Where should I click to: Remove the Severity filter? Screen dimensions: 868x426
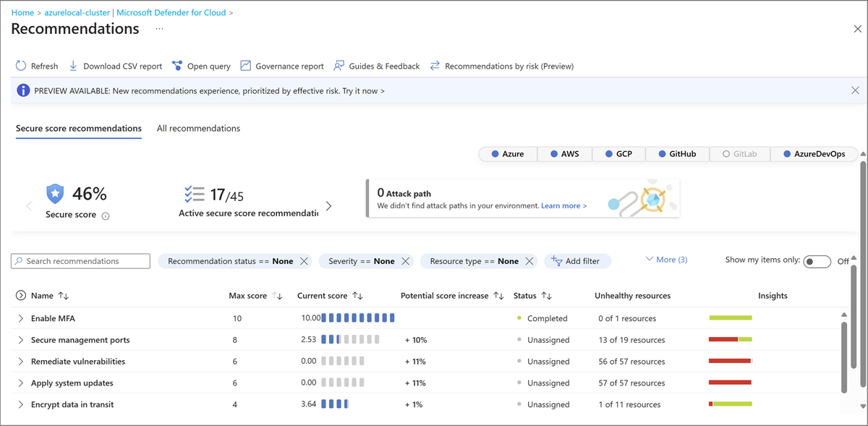[x=405, y=261]
